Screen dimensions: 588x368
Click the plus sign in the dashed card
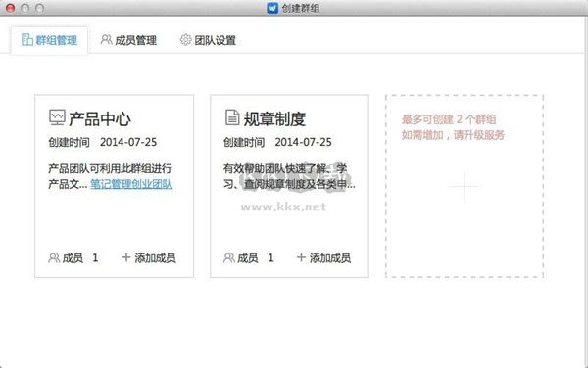(x=465, y=186)
